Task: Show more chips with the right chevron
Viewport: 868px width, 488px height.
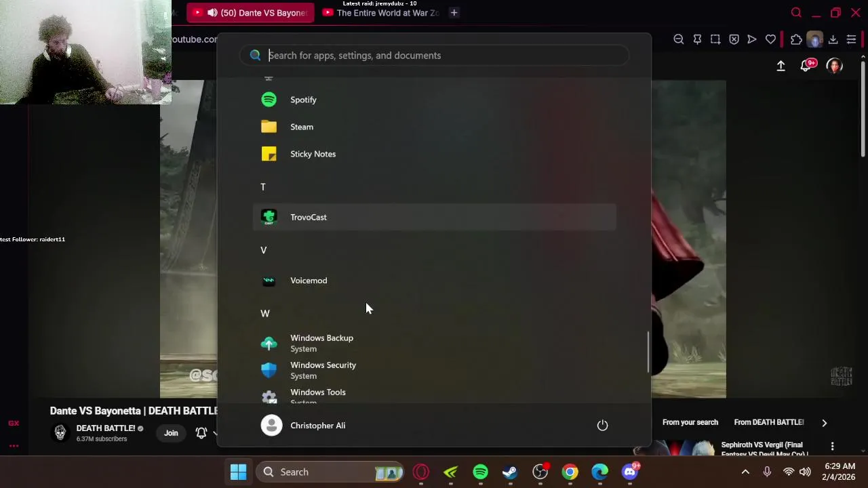Action: coord(824,422)
